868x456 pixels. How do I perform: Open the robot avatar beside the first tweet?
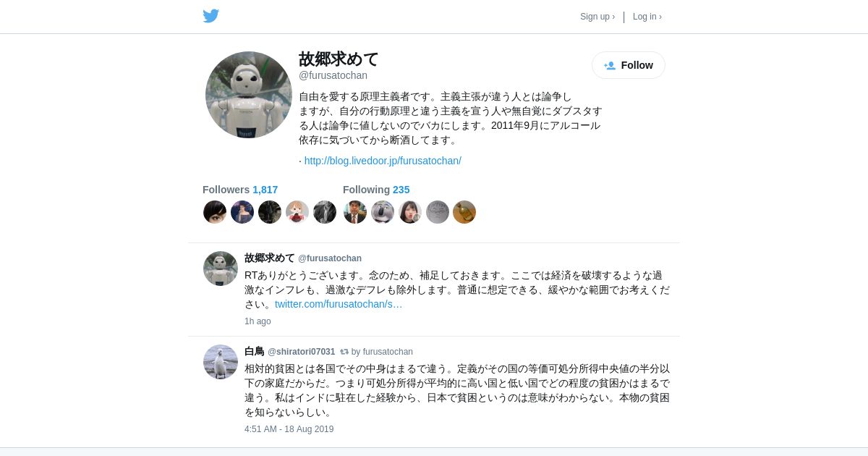(x=221, y=269)
